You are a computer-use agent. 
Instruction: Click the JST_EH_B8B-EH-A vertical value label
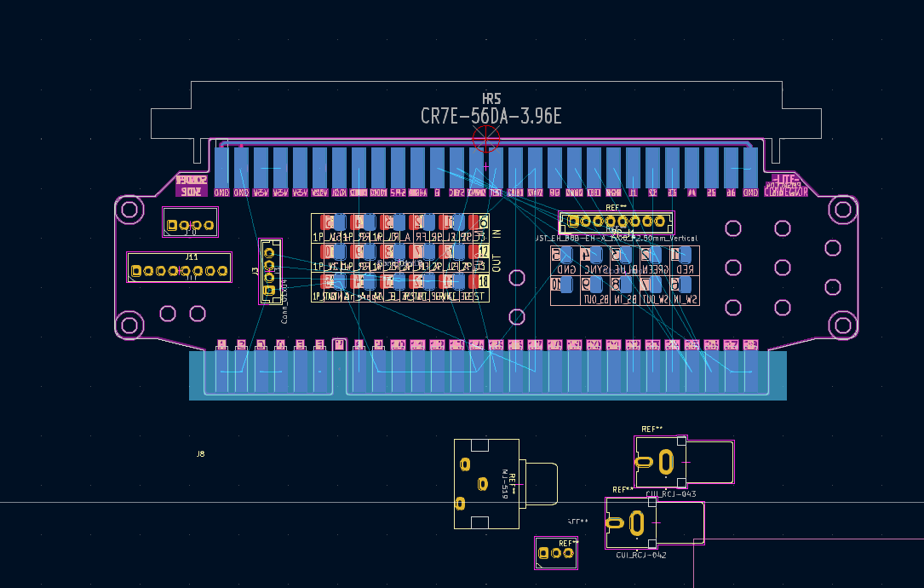[x=617, y=239]
